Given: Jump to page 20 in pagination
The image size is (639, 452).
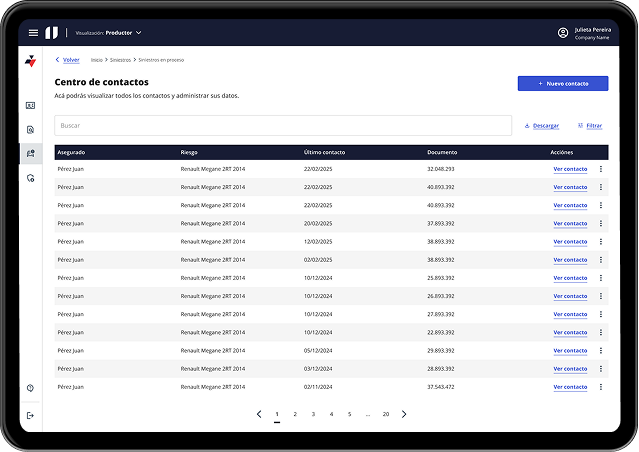Looking at the screenshot, I should click(386, 414).
